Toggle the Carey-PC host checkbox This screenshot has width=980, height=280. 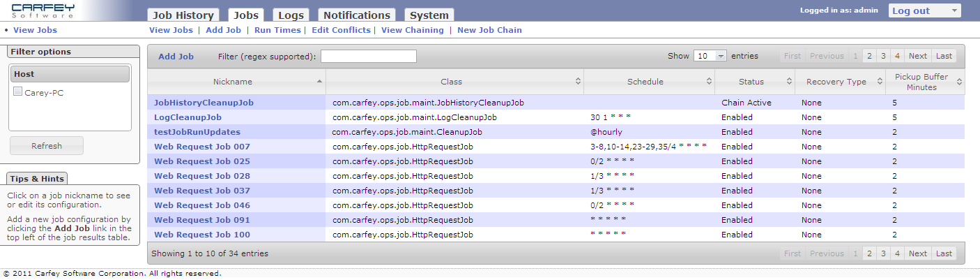pos(18,92)
